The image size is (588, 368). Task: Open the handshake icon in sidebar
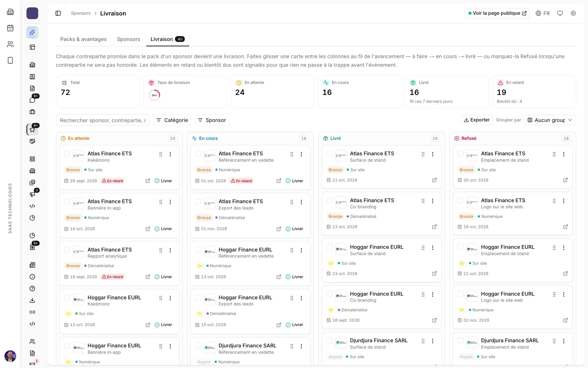(x=32, y=141)
